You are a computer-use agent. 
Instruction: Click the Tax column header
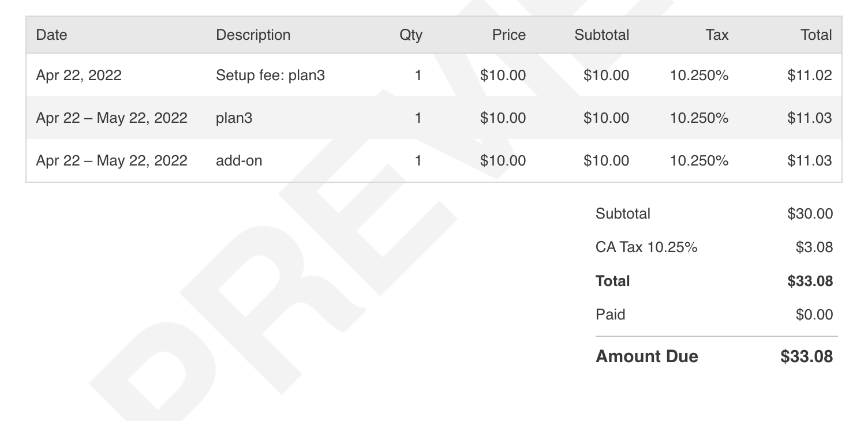[717, 35]
